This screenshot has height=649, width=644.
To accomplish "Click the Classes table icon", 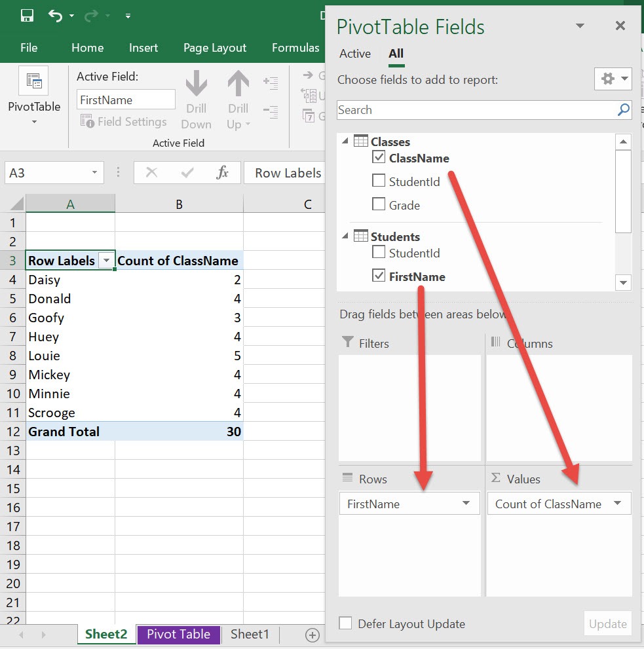I will [x=361, y=141].
